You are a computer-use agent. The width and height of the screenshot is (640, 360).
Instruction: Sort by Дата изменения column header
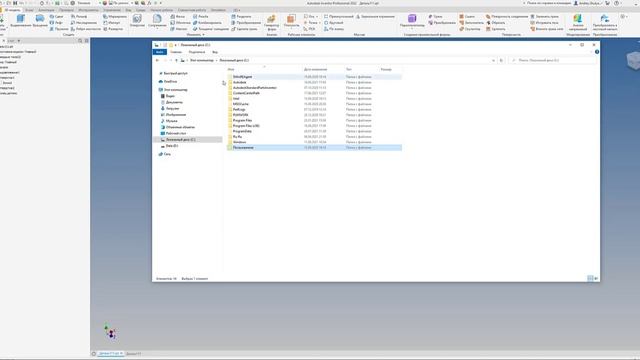pyautogui.click(x=315, y=69)
